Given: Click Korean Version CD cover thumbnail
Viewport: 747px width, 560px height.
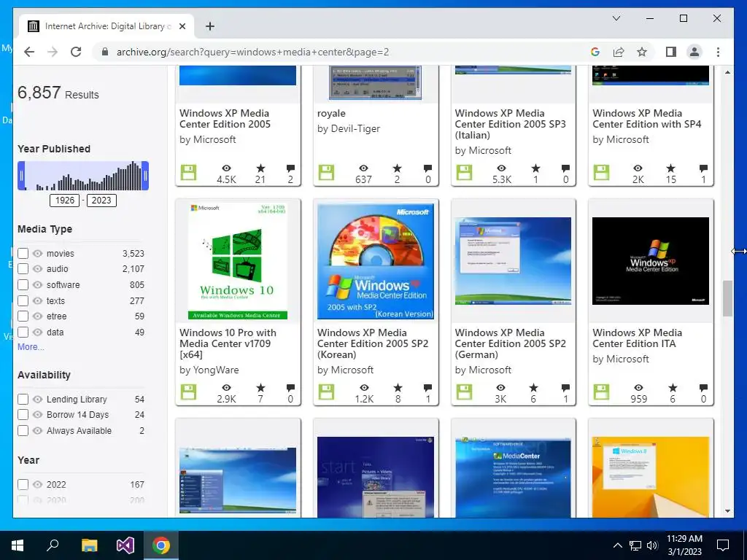Looking at the screenshot, I should pyautogui.click(x=376, y=261).
